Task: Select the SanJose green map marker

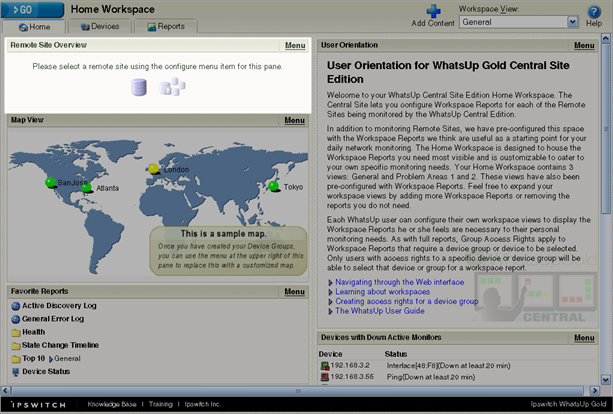Action: tap(50, 182)
